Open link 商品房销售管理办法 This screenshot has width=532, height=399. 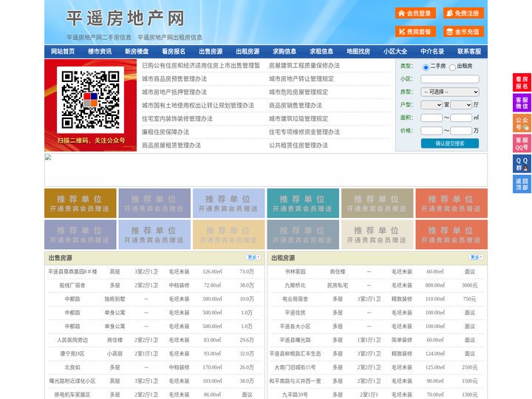pos(296,106)
